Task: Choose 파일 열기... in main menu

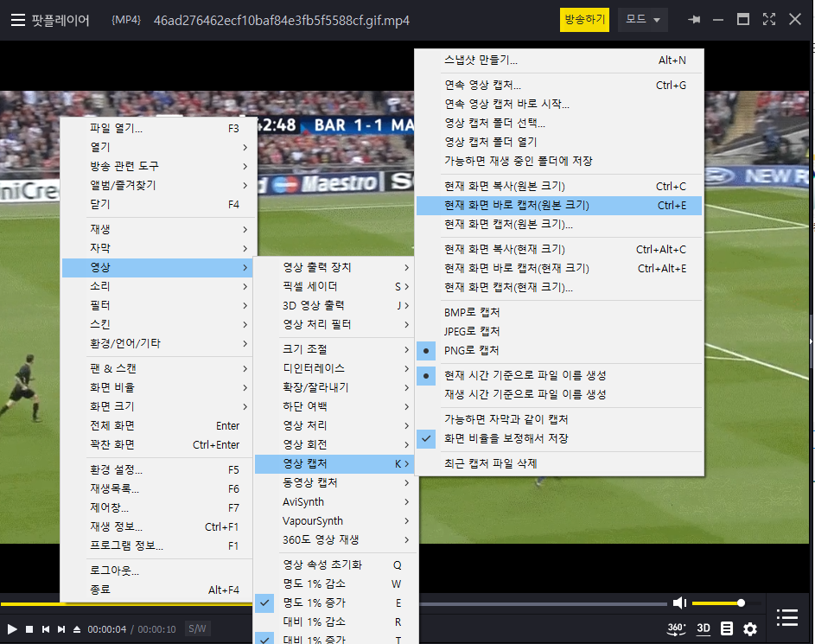Action: click(158, 129)
